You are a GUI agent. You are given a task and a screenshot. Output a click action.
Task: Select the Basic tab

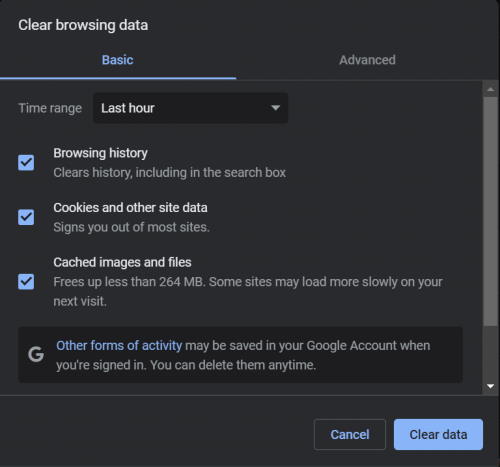[118, 60]
